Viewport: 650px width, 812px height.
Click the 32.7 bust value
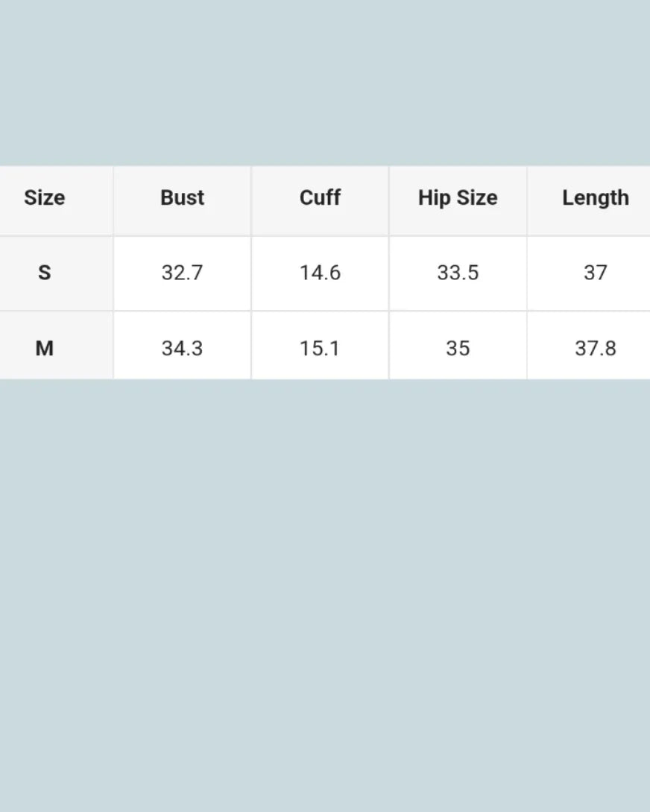coord(182,273)
